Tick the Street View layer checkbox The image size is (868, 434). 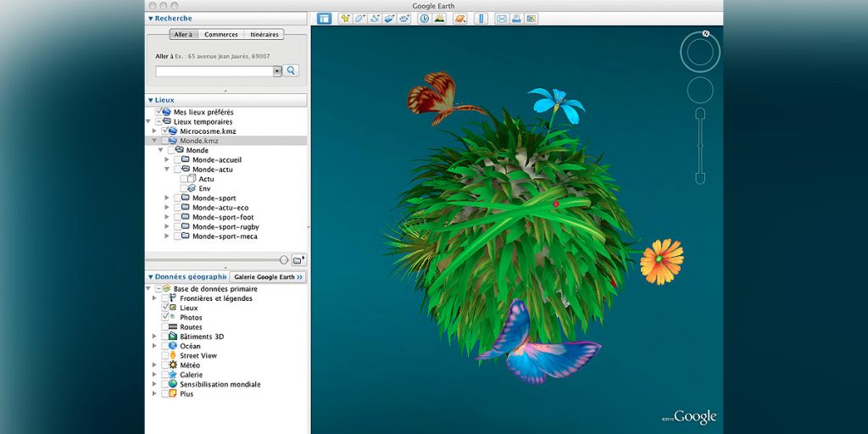[x=165, y=356]
